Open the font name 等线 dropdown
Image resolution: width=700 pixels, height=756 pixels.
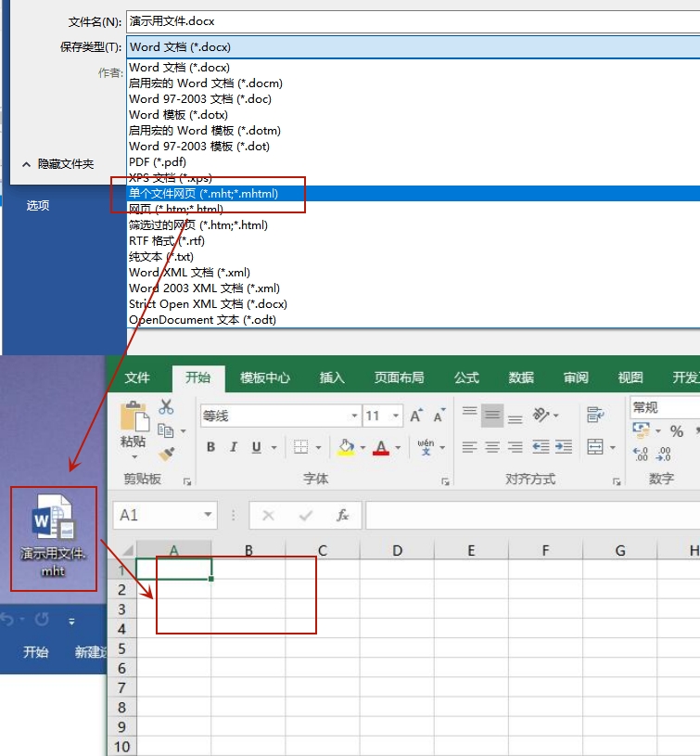353,416
